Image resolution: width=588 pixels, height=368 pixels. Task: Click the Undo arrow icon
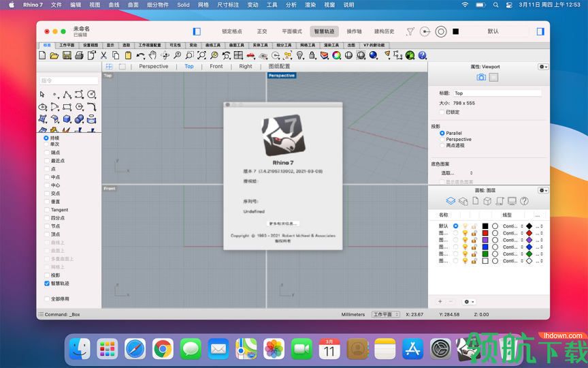pyautogui.click(x=140, y=56)
